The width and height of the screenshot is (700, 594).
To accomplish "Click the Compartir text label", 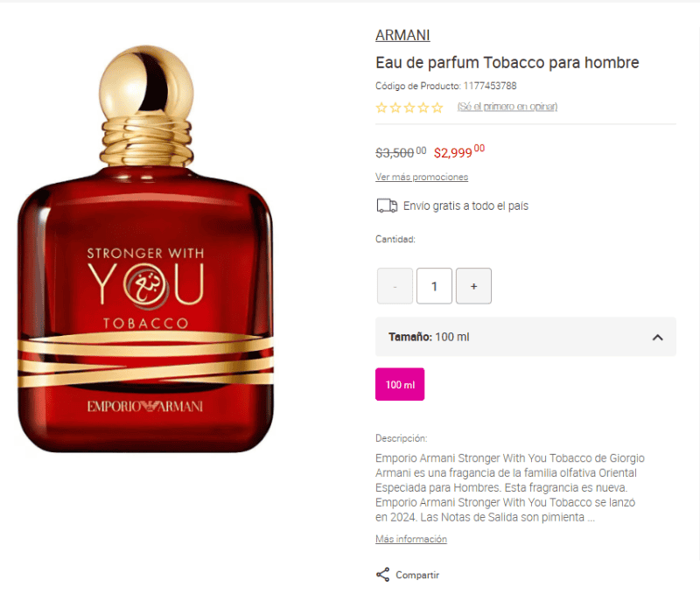I will (x=417, y=575).
